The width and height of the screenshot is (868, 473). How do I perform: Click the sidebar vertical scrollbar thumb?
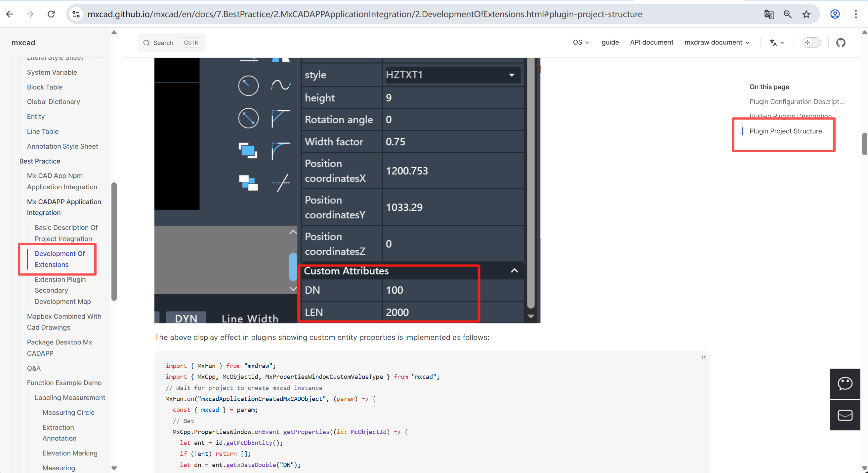pos(114,241)
